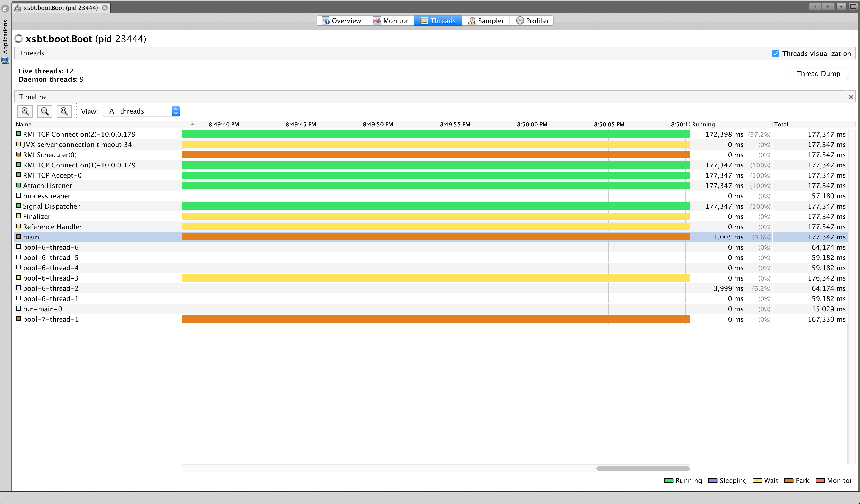Viewport: 860px width, 504px height.
Task: Close the Timeline panel with X
Action: click(x=851, y=97)
